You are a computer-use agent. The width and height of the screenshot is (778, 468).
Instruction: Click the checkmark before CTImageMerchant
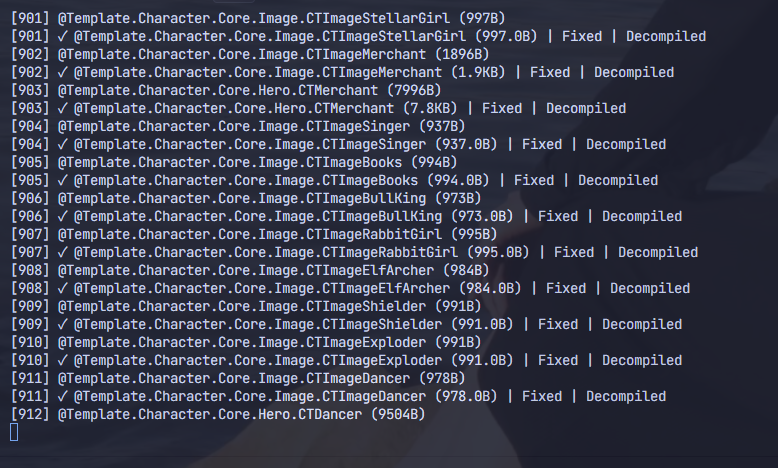[x=62, y=72]
